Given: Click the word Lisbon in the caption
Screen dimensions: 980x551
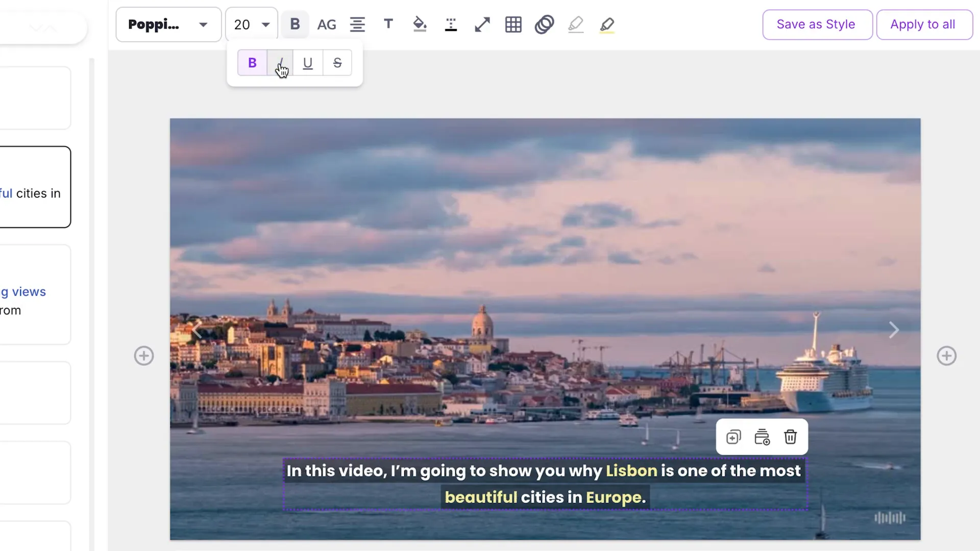Looking at the screenshot, I should (631, 470).
